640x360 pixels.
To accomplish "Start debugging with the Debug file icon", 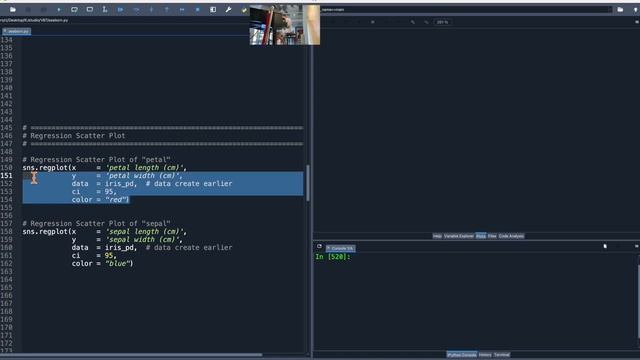I will tap(120, 9).
